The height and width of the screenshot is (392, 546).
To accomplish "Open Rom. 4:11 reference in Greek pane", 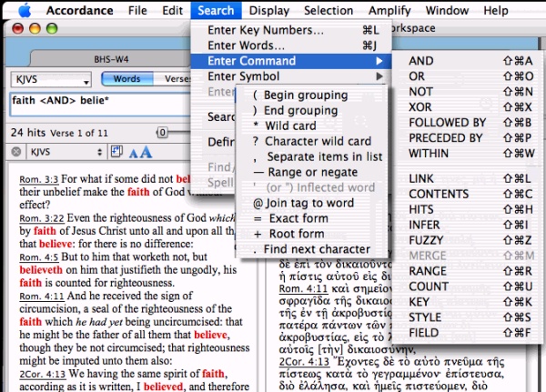I will pos(303,289).
